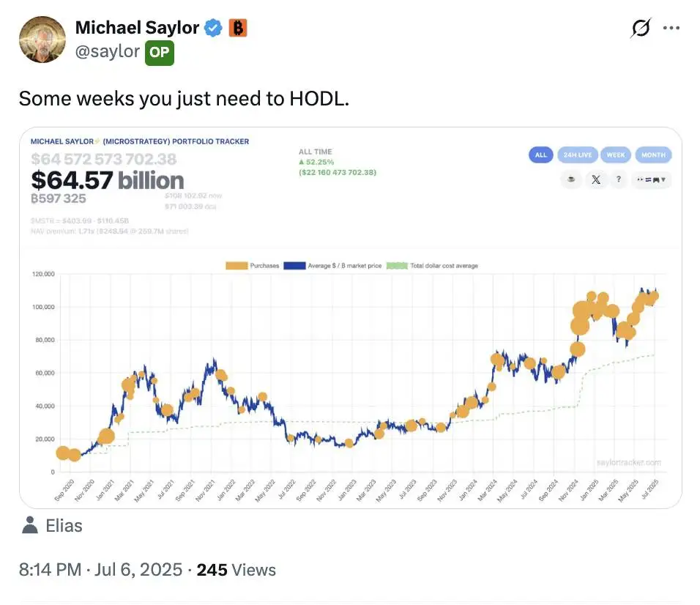This screenshot has width=700, height=605.
Task: Toggle the Total dollar cost average legend
Action: [439, 265]
